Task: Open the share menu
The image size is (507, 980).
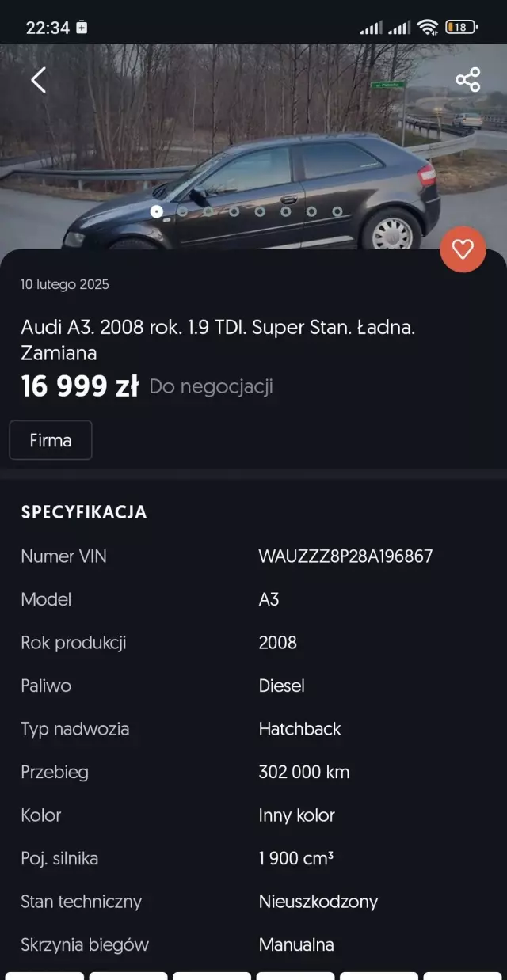Action: coord(468,80)
